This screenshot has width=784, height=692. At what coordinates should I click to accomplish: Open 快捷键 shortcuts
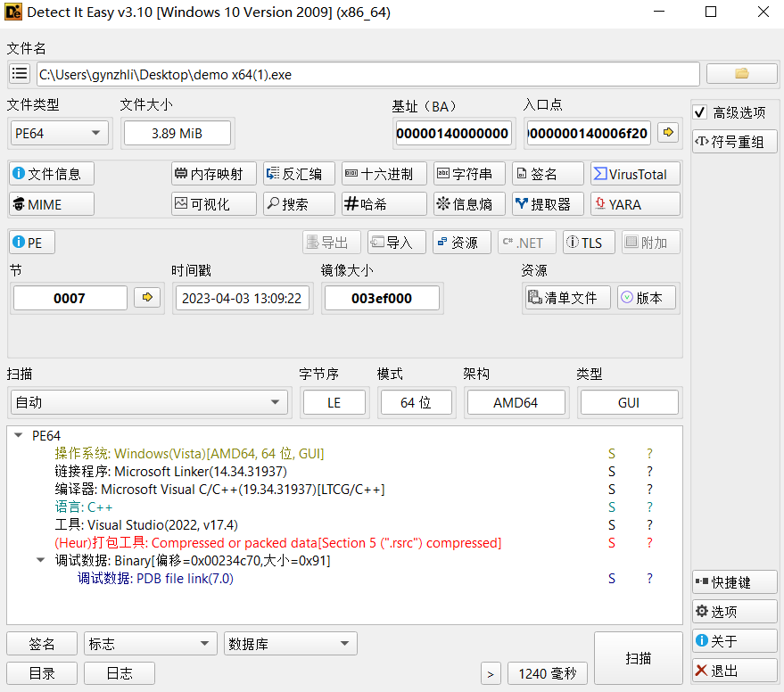point(735,582)
